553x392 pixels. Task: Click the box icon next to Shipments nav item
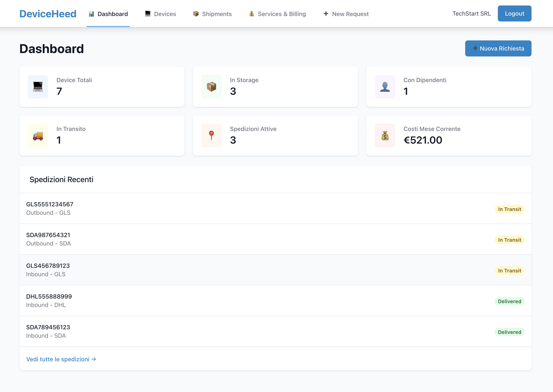[x=196, y=13]
